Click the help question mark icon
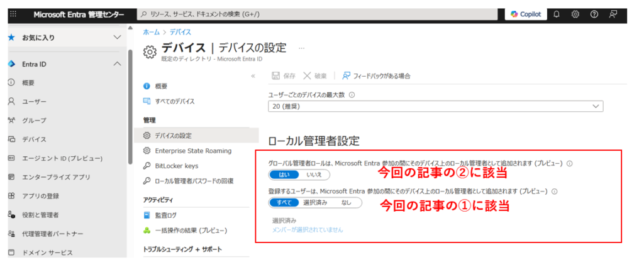The image size is (644, 270). (x=594, y=14)
